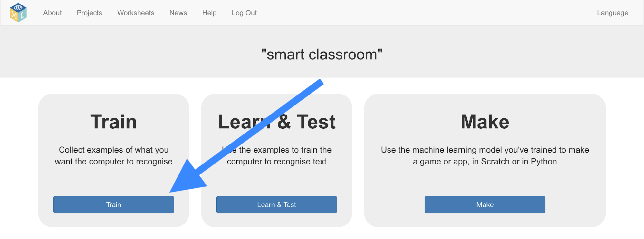
Task: Open the Projects page
Action: 89,13
